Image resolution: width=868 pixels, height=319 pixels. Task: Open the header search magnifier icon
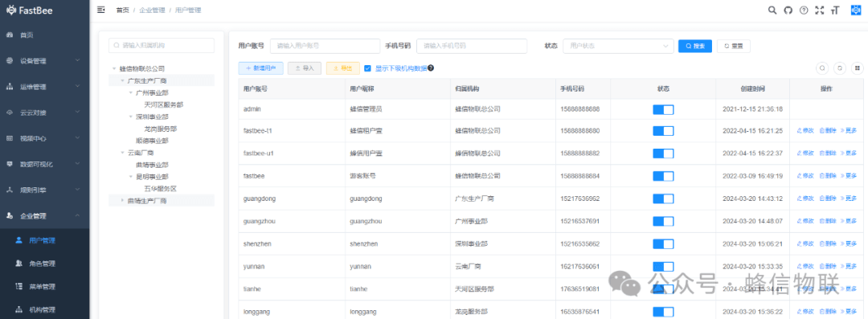coord(772,10)
